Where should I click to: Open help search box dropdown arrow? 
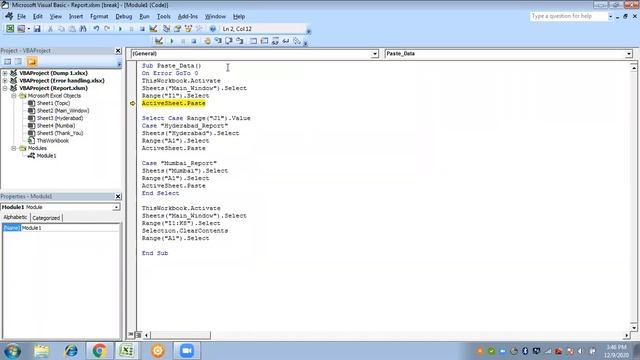[611, 16]
